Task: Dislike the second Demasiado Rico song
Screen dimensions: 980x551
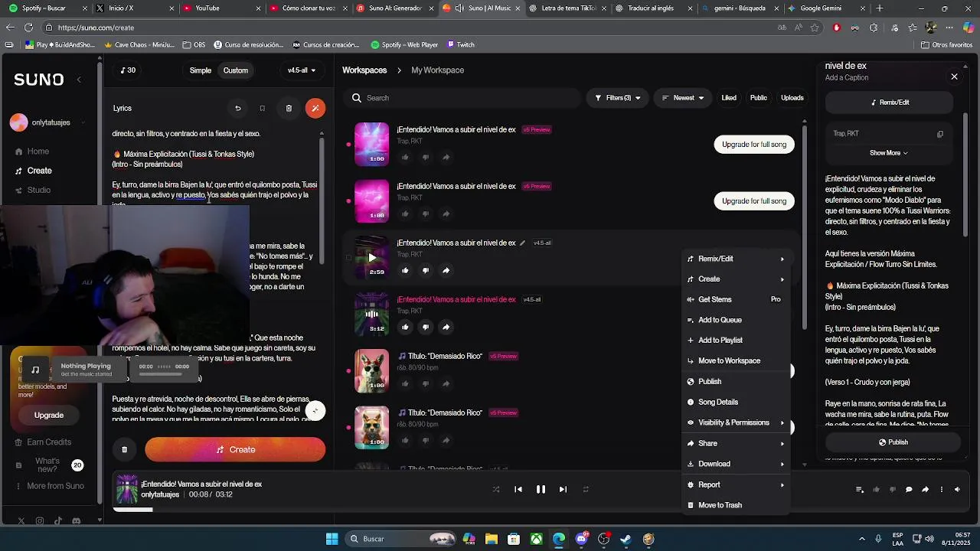Action: (x=426, y=441)
